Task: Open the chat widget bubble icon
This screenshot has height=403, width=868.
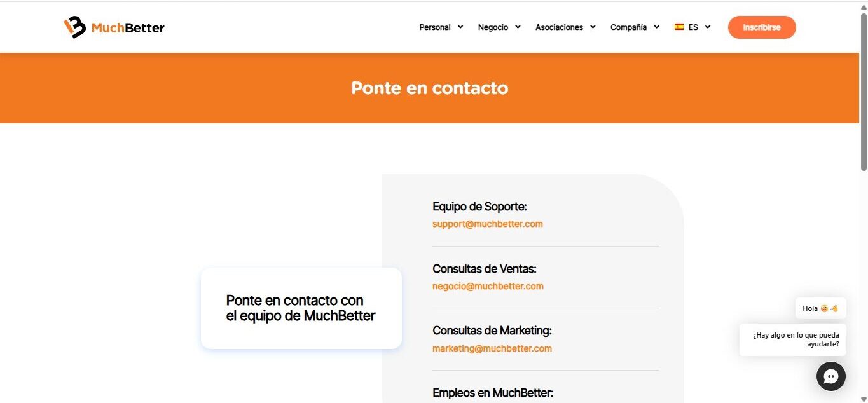Action: (831, 376)
